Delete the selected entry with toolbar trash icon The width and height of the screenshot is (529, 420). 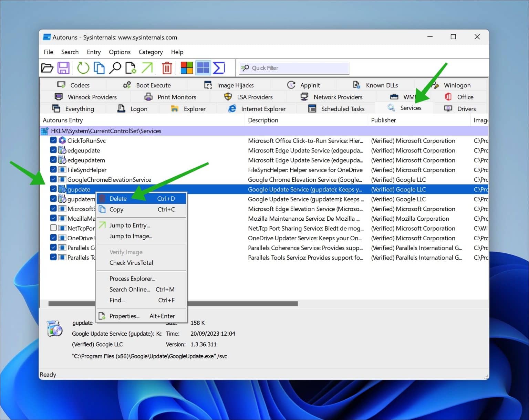tap(167, 68)
